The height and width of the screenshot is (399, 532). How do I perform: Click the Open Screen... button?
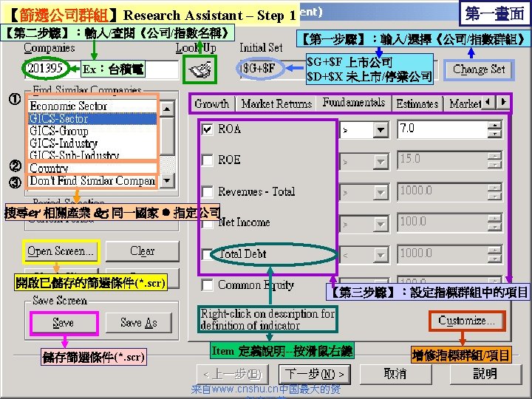pos(61,251)
